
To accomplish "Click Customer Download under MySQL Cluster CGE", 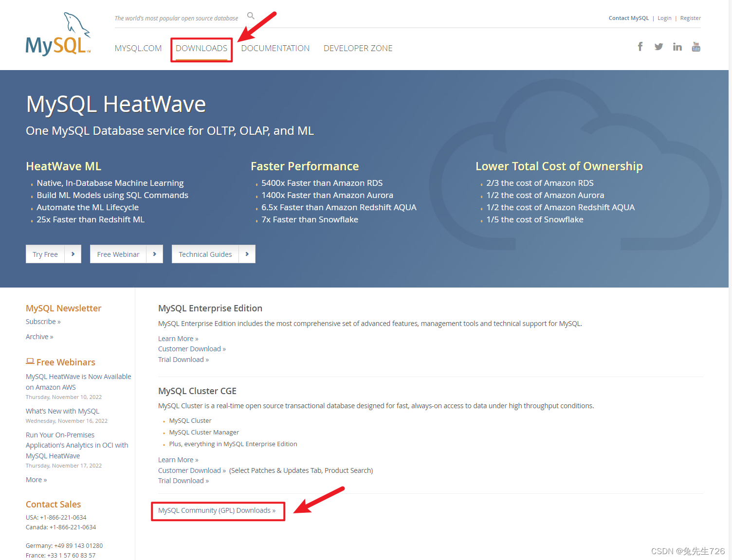I will [192, 470].
